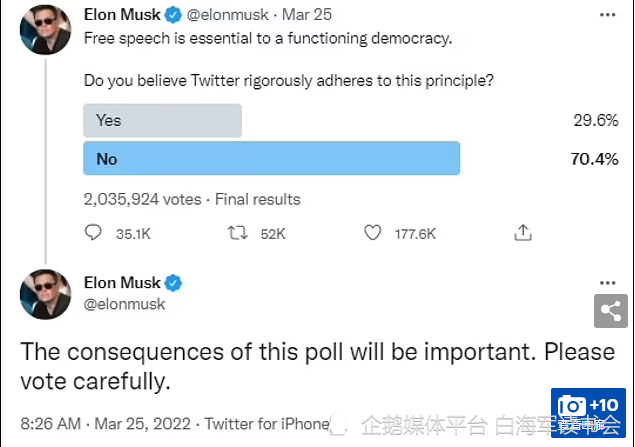Open the +10 photo gallery badge

(588, 413)
